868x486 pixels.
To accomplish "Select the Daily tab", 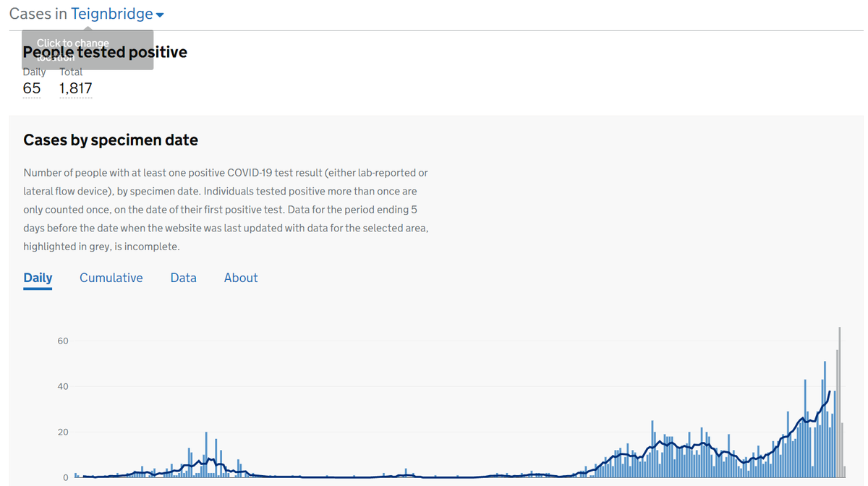I will [38, 278].
